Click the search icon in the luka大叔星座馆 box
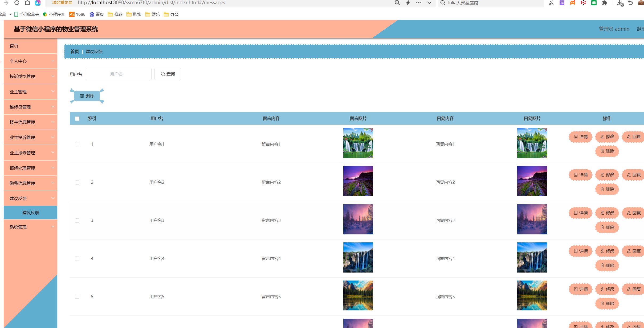This screenshot has height=328, width=644. (443, 3)
